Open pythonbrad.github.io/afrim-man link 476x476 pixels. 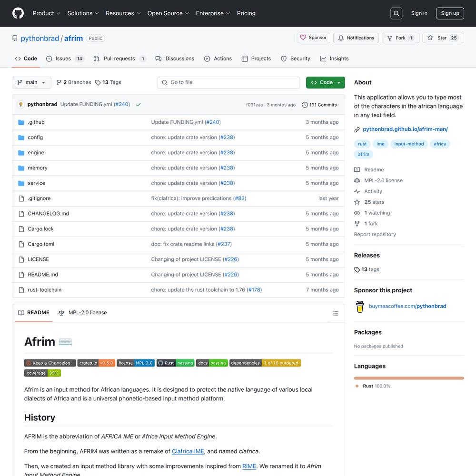pyautogui.click(x=405, y=129)
